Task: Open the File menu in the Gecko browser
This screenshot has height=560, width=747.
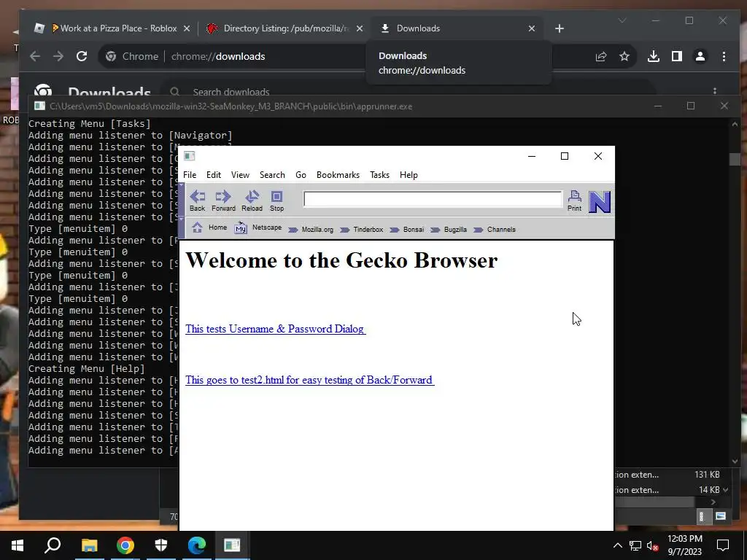Action: [x=190, y=175]
